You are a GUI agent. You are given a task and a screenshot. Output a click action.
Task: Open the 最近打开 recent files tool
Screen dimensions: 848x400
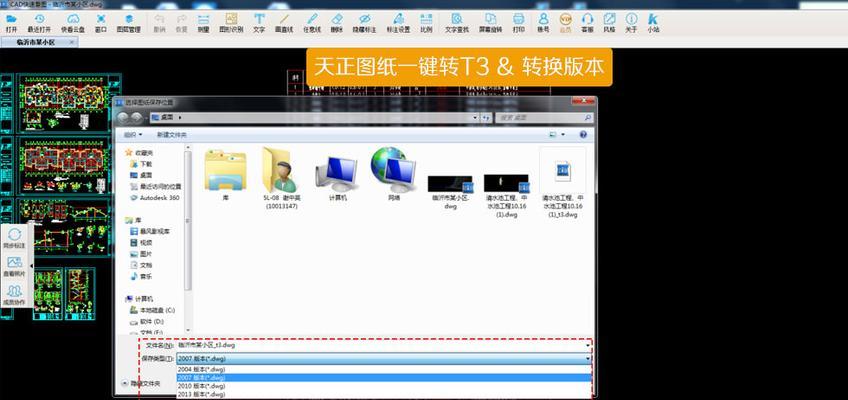(39, 23)
